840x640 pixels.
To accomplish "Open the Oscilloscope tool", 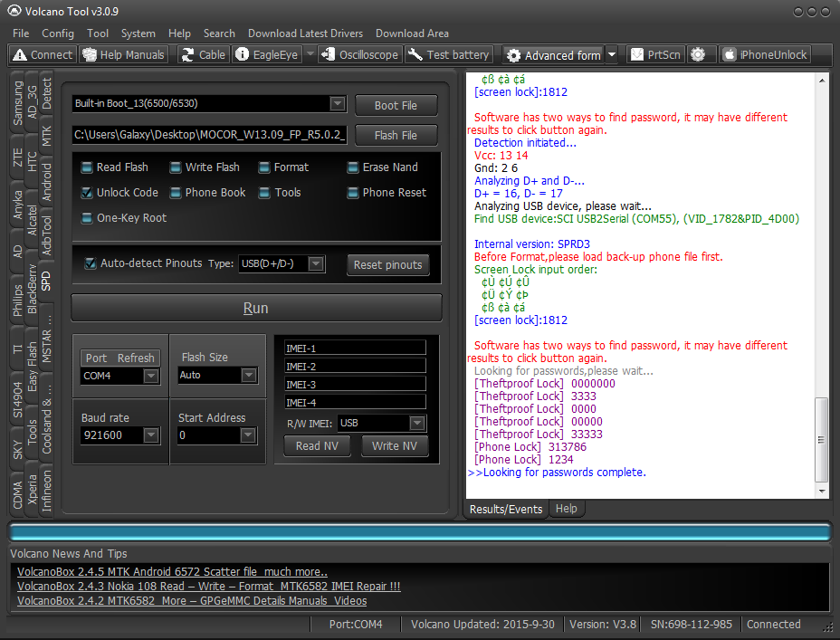I will tap(359, 55).
